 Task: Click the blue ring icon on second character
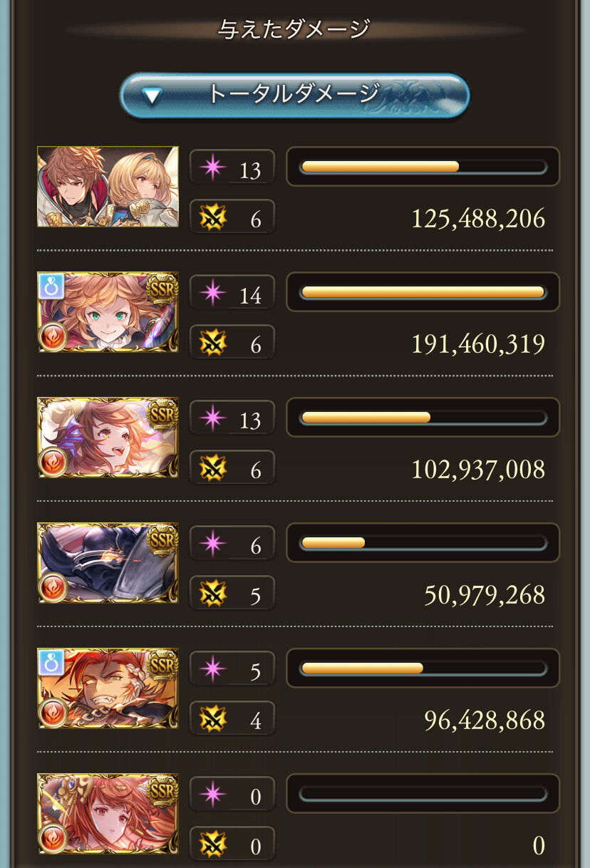pyautogui.click(x=51, y=286)
